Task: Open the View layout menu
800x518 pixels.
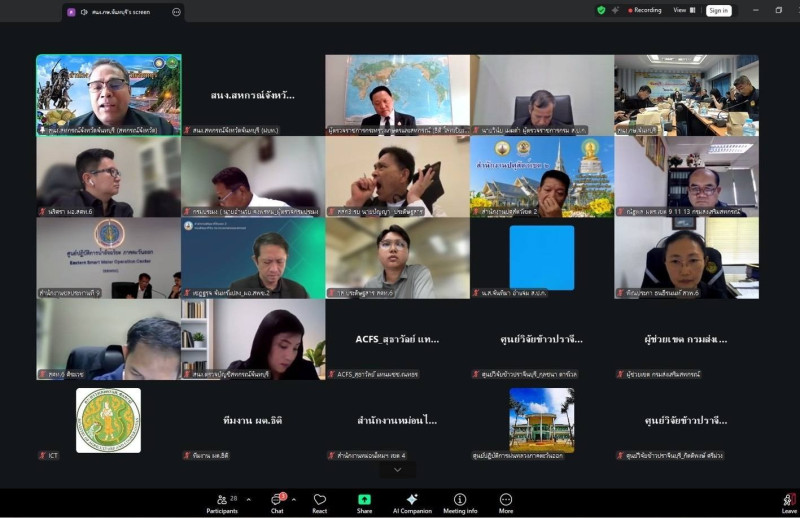Action: pyautogui.click(x=682, y=10)
